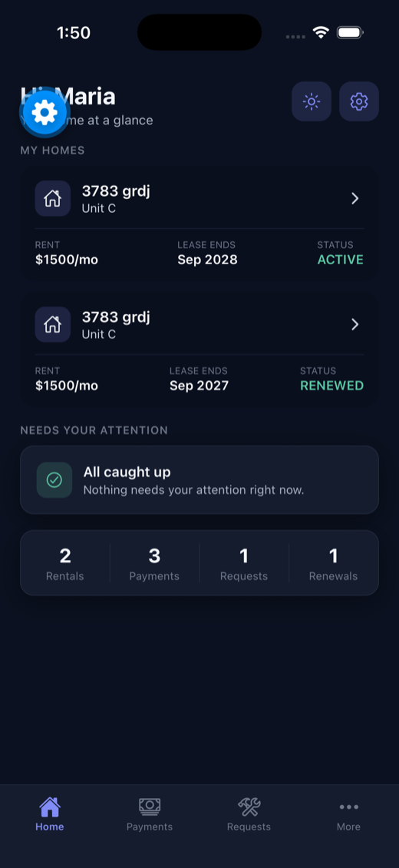Tap the house icon on the RENEWED home card
Screen dimensions: 399x868
[52, 324]
